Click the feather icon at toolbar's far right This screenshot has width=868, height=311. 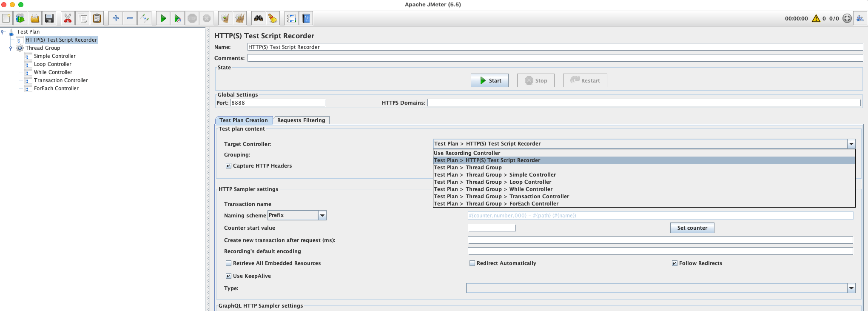[860, 18]
